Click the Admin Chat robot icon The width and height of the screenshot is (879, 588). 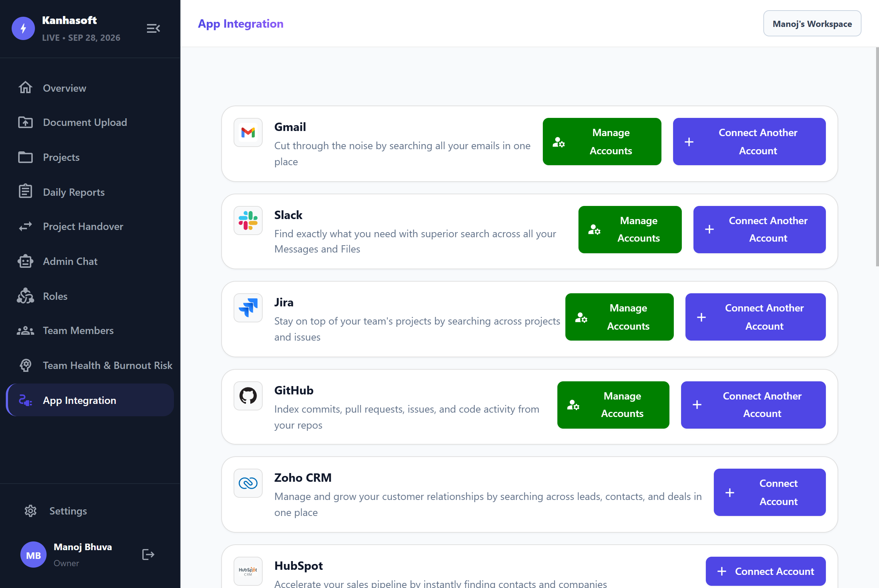(x=25, y=261)
